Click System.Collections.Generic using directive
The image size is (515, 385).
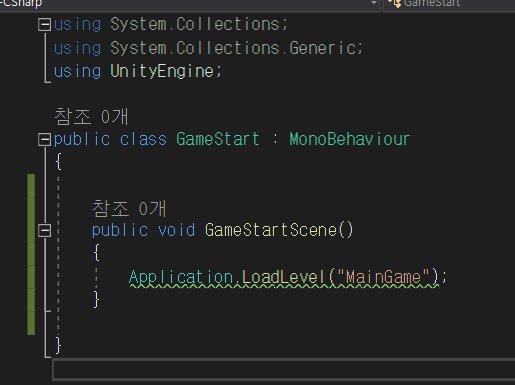208,48
